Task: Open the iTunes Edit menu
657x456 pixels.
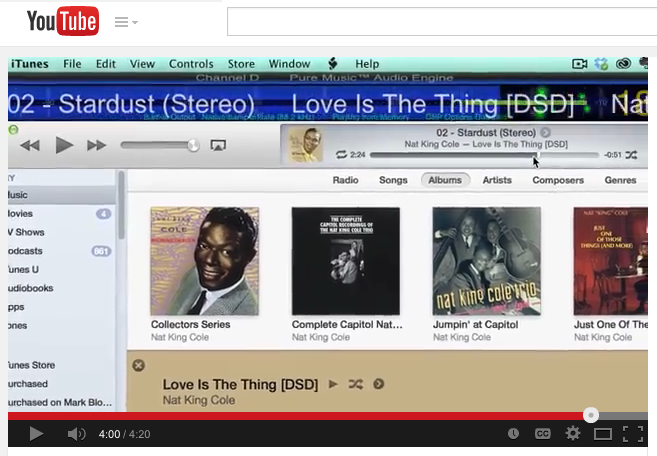Action: tap(106, 64)
